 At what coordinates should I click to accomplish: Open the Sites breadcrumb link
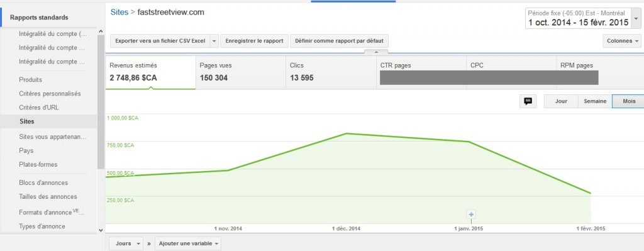click(119, 13)
